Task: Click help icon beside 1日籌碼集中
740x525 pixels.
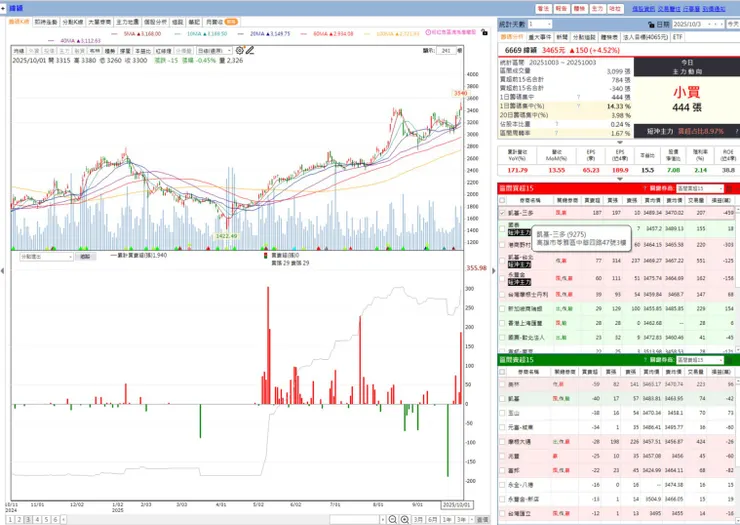Action: click(578, 97)
